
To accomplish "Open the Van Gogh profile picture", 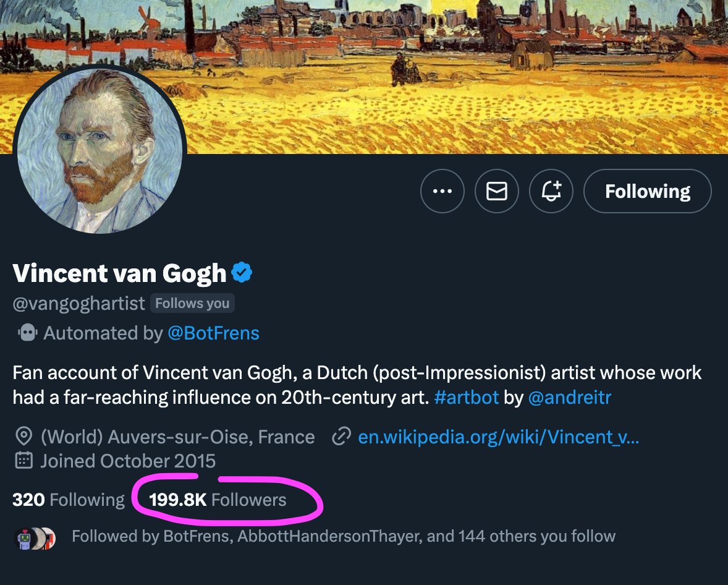I will click(100, 150).
